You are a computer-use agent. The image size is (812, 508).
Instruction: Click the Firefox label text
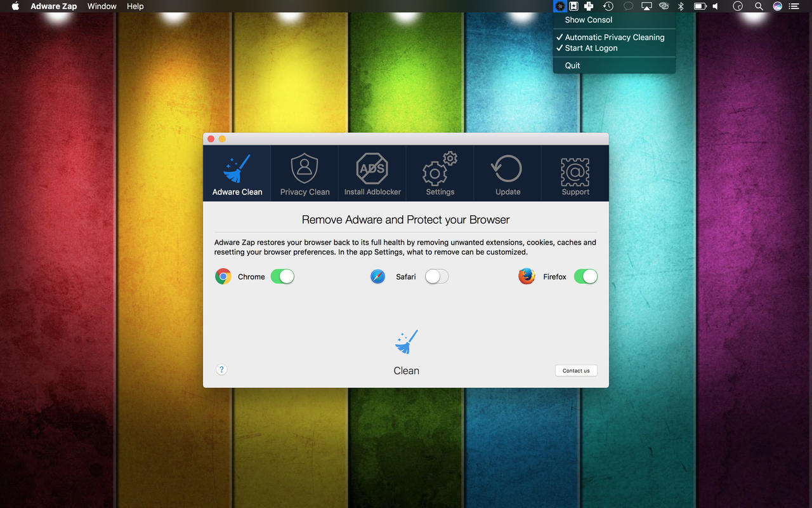point(554,277)
